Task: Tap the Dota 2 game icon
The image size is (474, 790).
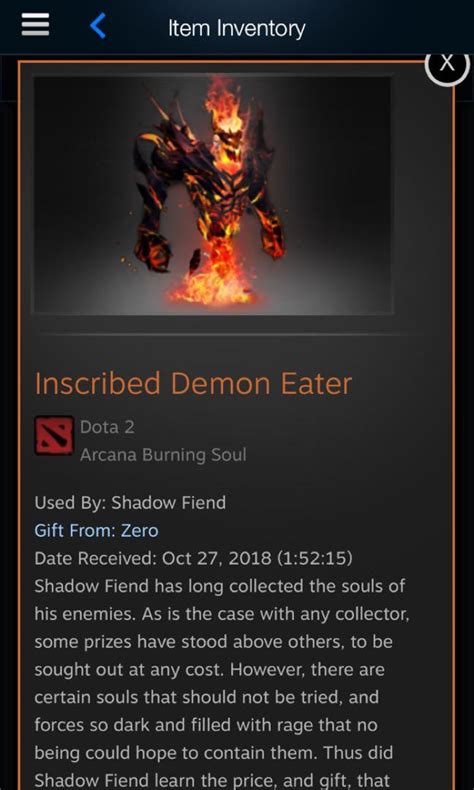Action: coord(54,435)
